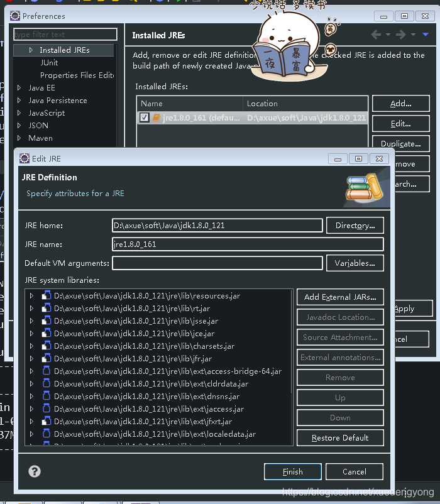Click the Eclipse icon in Preferences title bar
Viewport: 440px width, 504px height.
[x=15, y=16]
